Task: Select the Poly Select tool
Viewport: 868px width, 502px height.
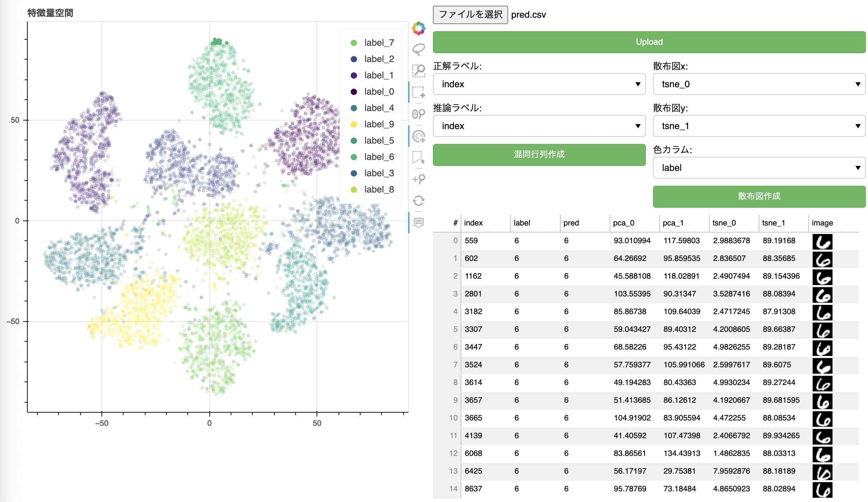Action: coord(419,157)
